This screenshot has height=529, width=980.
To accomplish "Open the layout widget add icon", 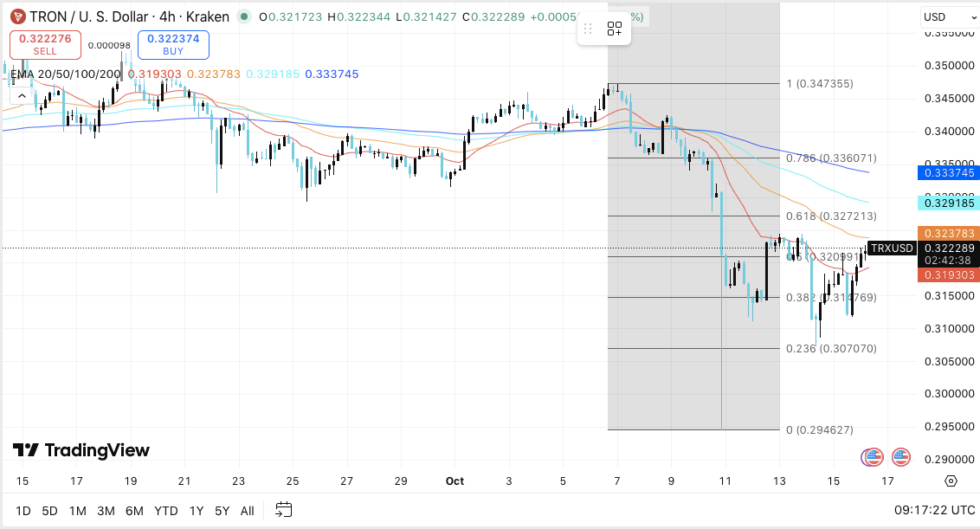I will (615, 29).
